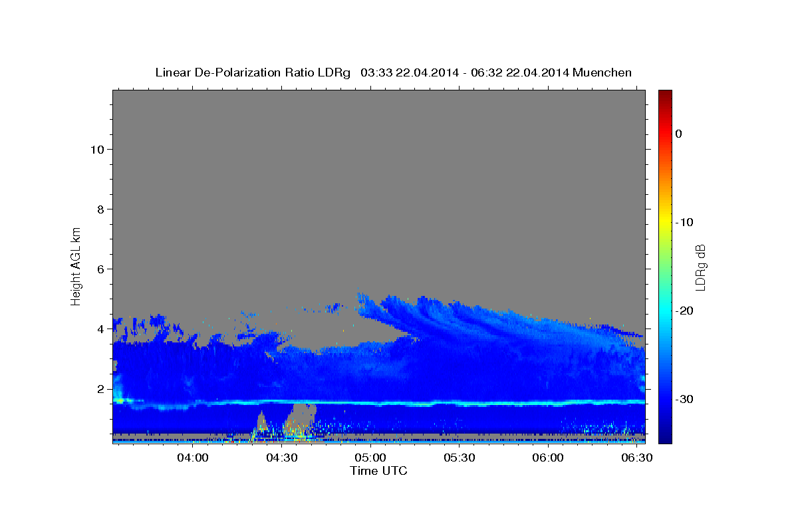
Task: Click the colorbar value 0
Action: [678, 134]
